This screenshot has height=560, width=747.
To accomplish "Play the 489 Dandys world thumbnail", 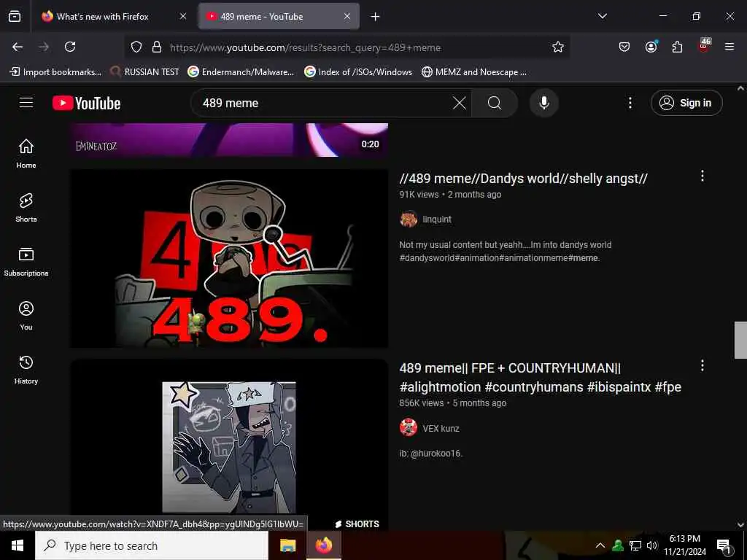I will (229, 259).
